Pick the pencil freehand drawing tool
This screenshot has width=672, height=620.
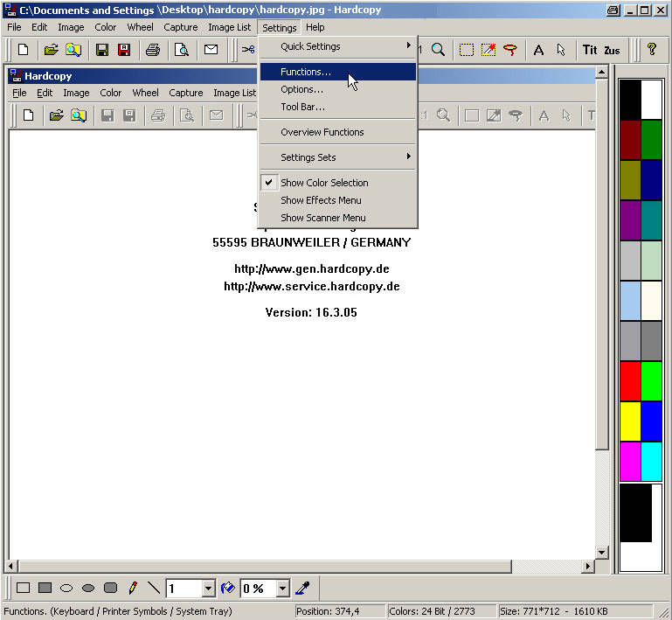click(x=133, y=588)
